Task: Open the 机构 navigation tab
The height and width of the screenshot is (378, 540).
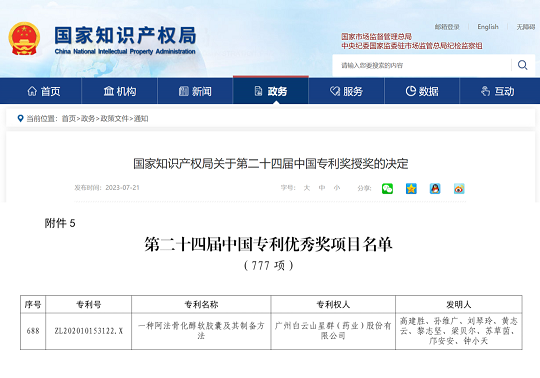Action: (120, 91)
